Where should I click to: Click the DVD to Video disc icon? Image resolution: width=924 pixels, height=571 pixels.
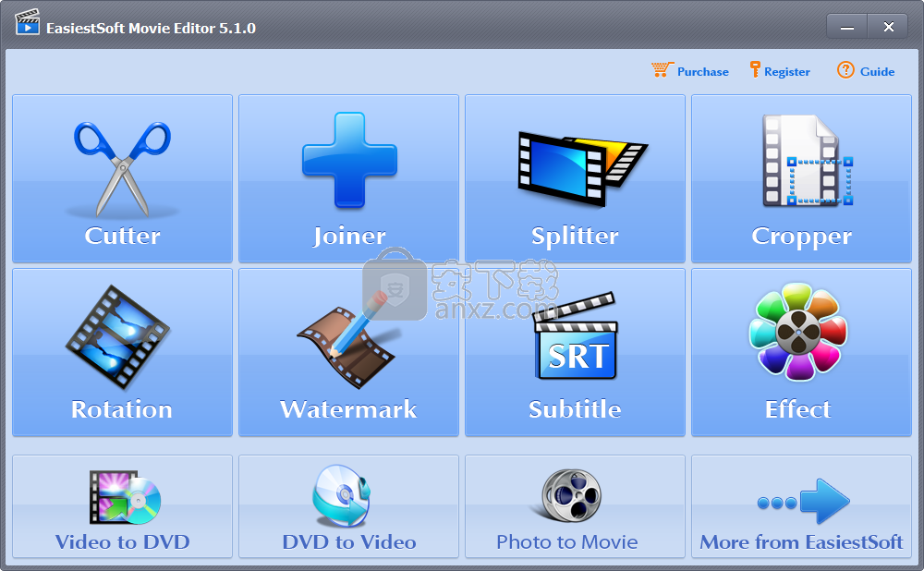(x=342, y=495)
